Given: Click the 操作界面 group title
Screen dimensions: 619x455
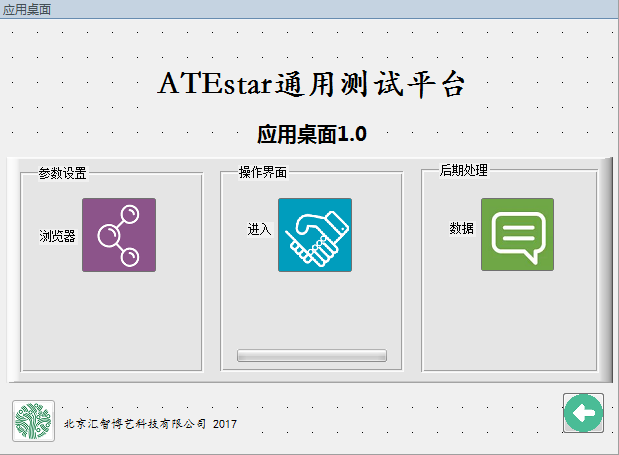Looking at the screenshot, I should [x=263, y=172].
